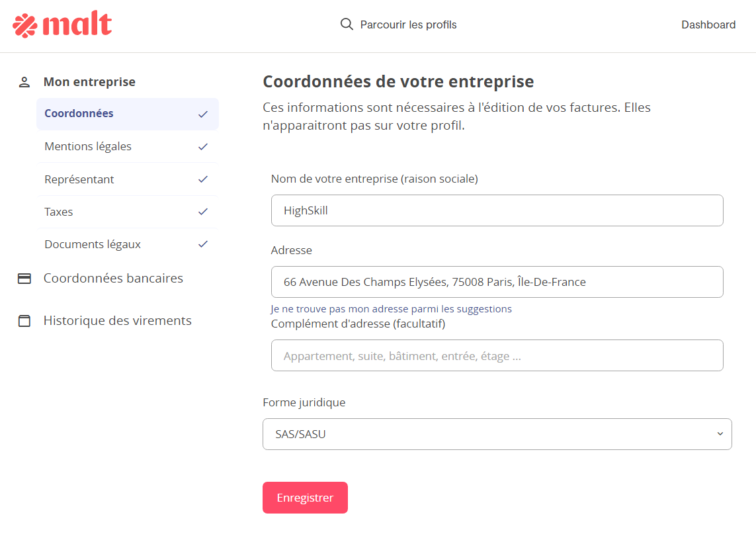Click the checkmark next to Mentions légales

[203, 147]
